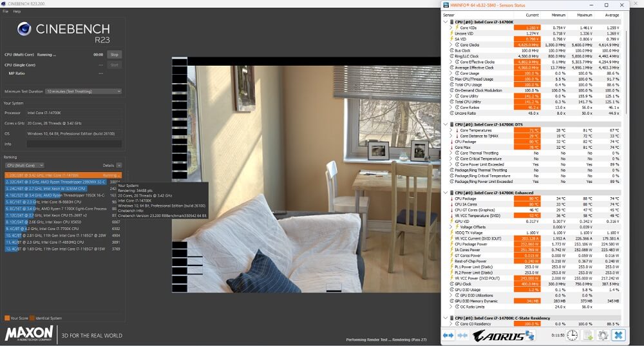Toggle the ranking Details button
This screenshot has width=644, height=346.
click(111, 166)
